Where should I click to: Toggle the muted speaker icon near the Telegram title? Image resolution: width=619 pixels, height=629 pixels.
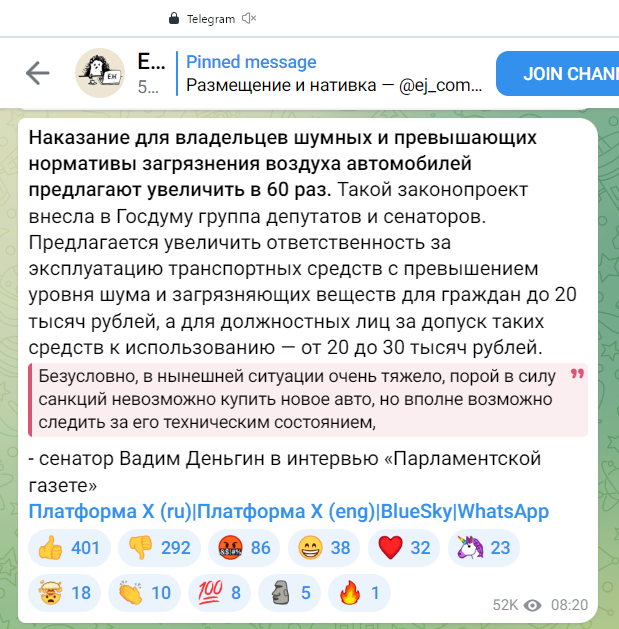[249, 18]
